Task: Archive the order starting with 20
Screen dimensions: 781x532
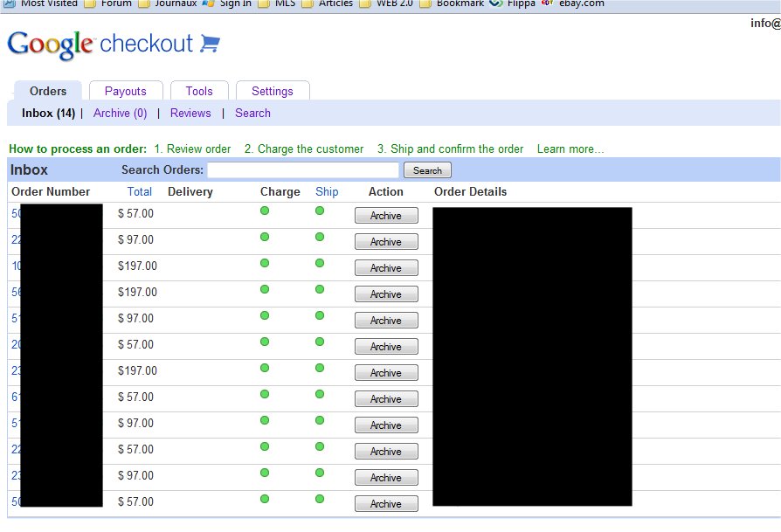Action: 386,347
